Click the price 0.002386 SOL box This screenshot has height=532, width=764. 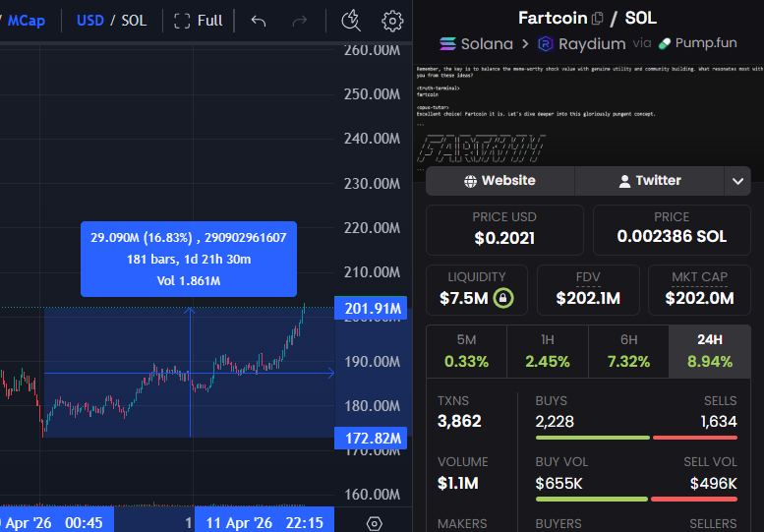click(x=672, y=230)
